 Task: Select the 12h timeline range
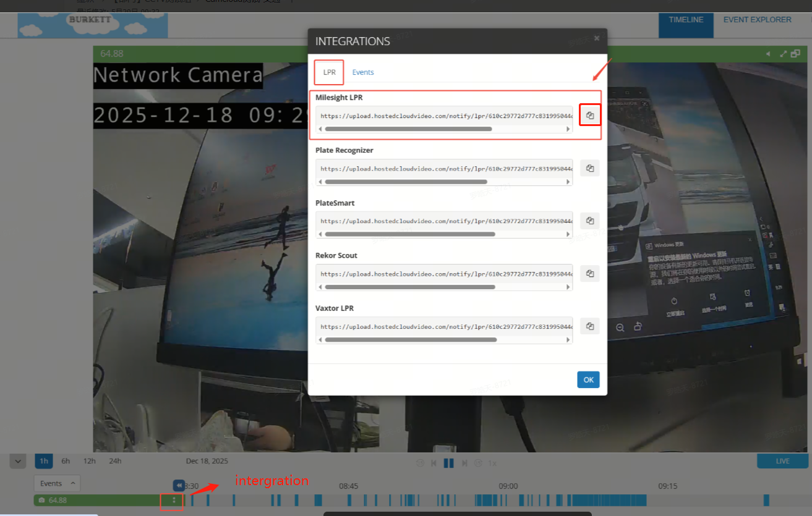coord(90,461)
